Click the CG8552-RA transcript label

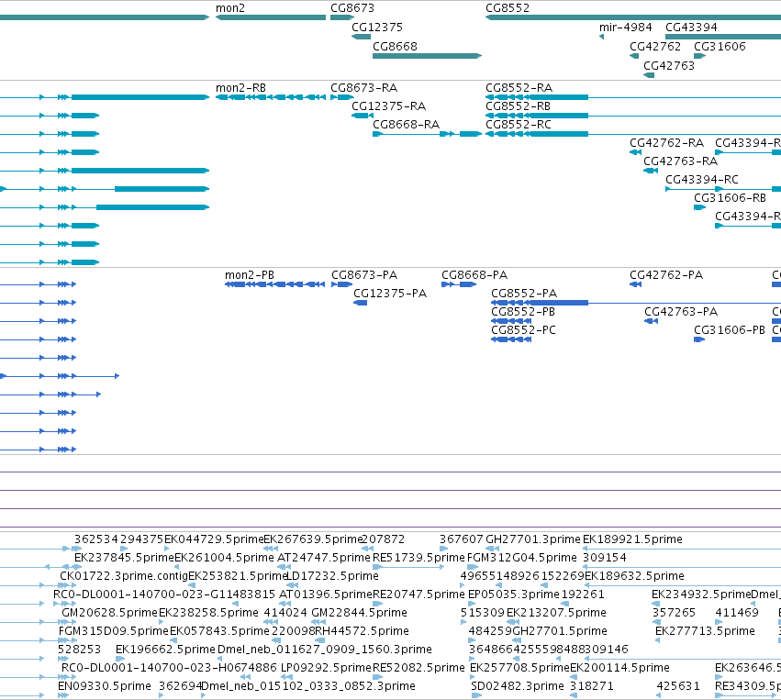[x=519, y=88]
